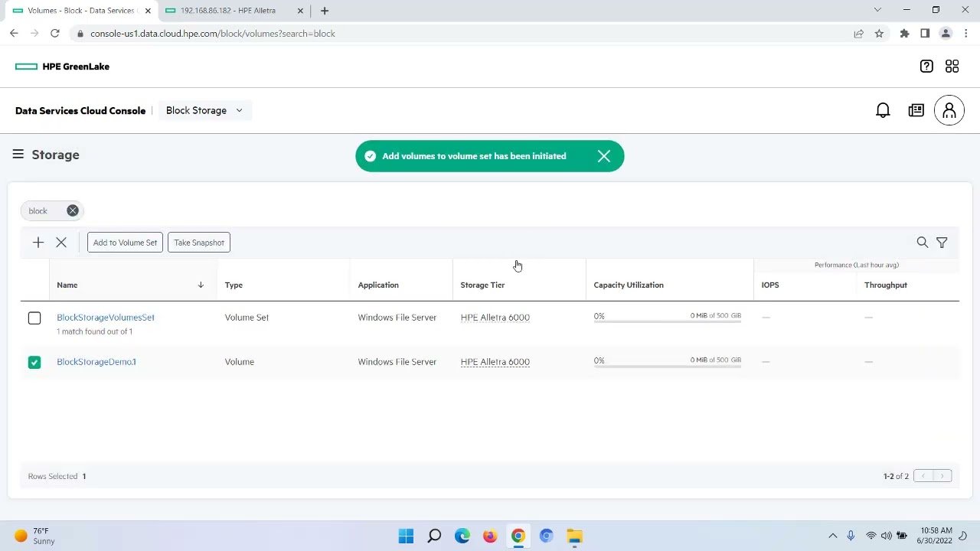Open the notifications bell
This screenshot has width=980, height=551.
click(883, 110)
